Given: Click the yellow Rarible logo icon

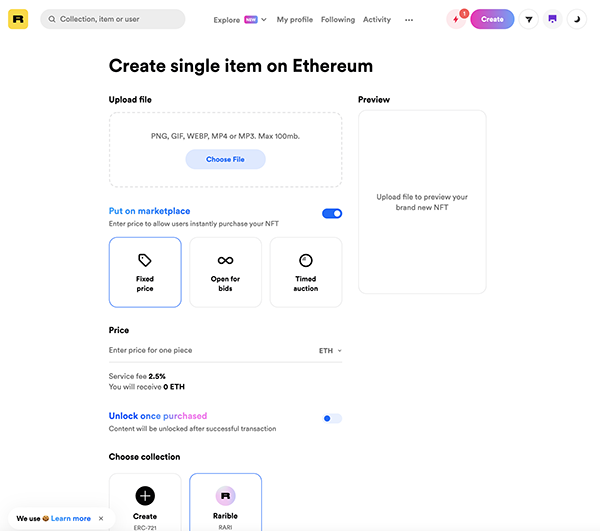Looking at the screenshot, I should (18, 19).
